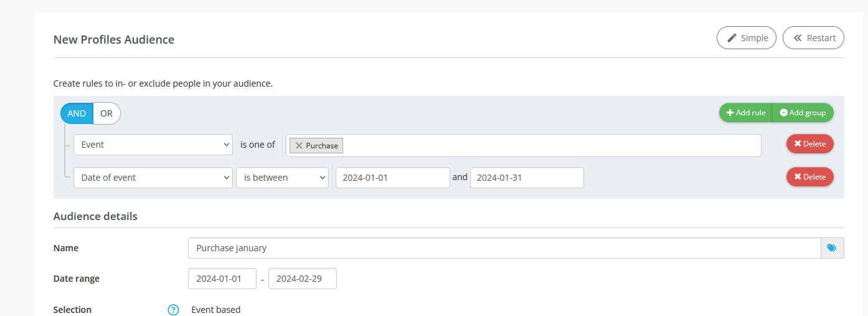868x316 pixels.
Task: Remove the Purchase tag via its X
Action: point(299,146)
